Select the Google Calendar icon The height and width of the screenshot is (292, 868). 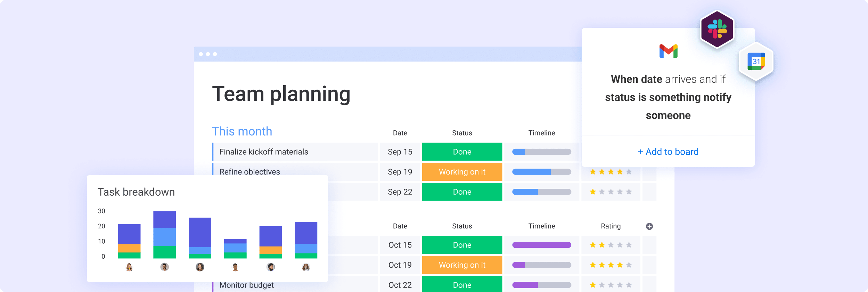pyautogui.click(x=756, y=61)
